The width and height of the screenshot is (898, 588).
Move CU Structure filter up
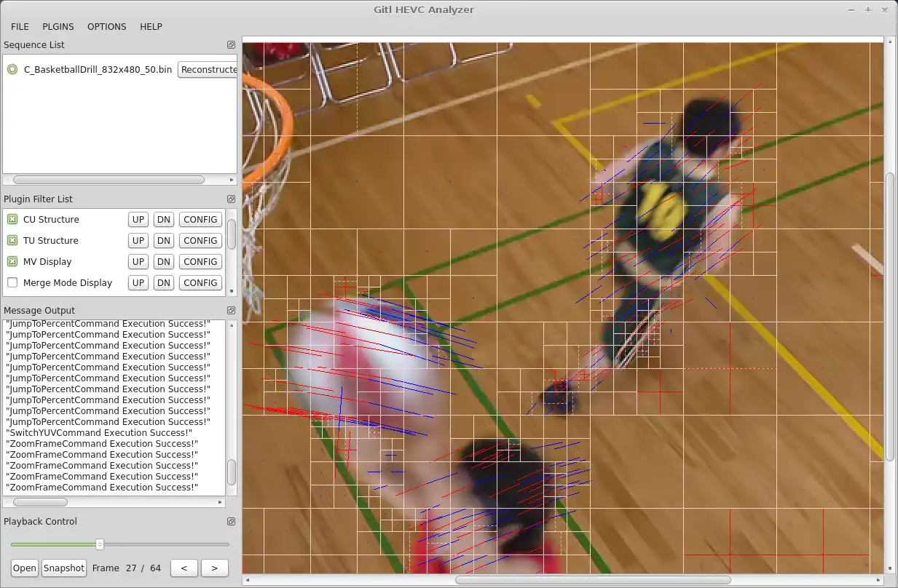pos(138,220)
